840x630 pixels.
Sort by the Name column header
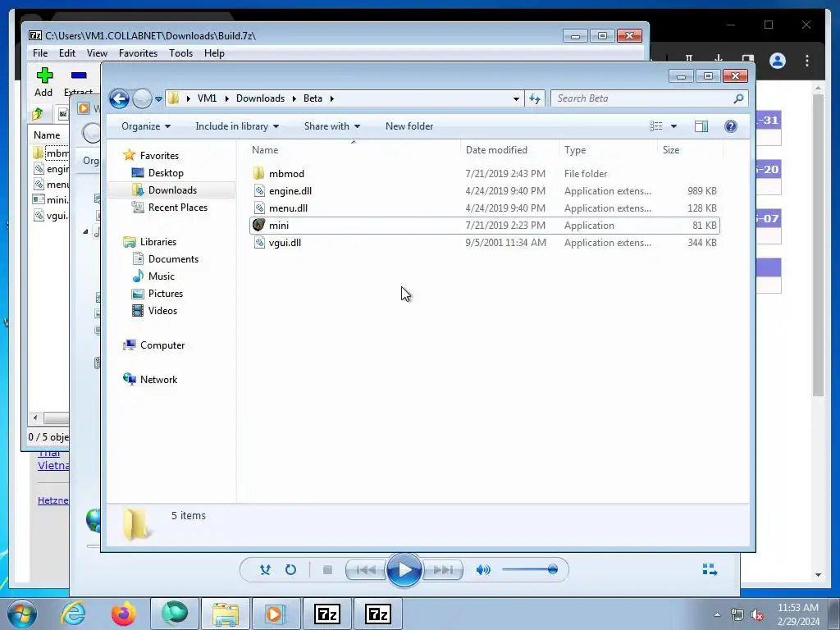point(354,150)
